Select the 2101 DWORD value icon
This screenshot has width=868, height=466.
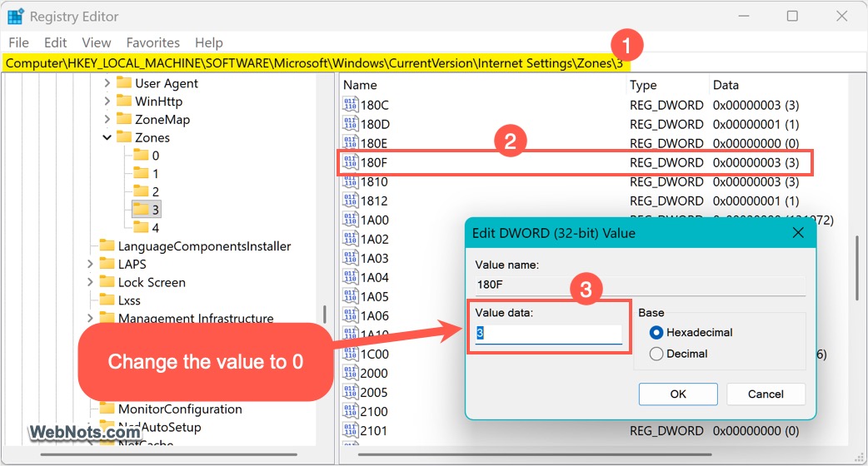point(351,430)
